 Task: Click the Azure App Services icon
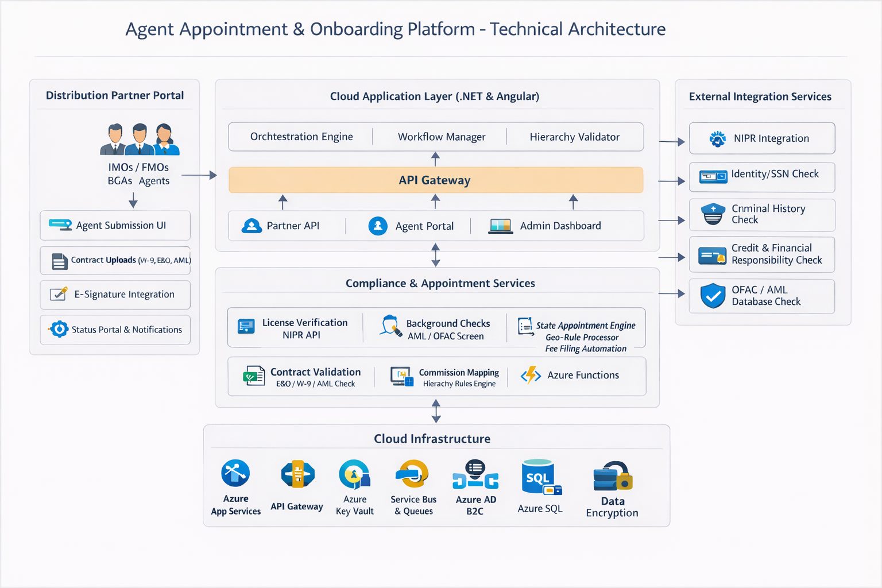[235, 474]
